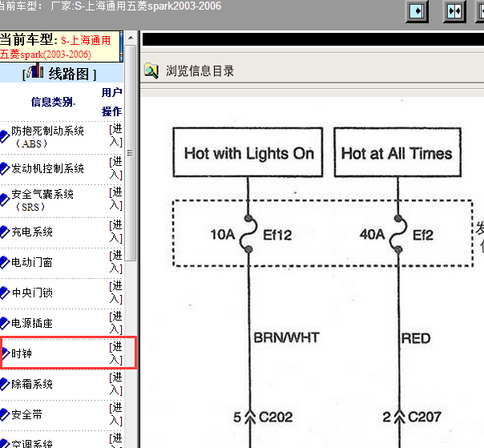Open [进入] for 安全带
This screenshot has width=484, height=448.
pos(115,414)
